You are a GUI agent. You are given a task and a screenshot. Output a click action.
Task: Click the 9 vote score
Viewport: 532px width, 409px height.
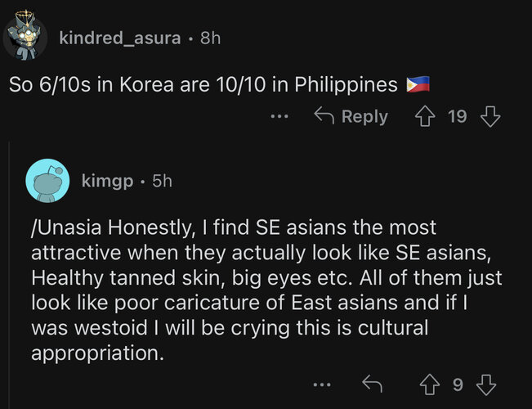tap(458, 384)
